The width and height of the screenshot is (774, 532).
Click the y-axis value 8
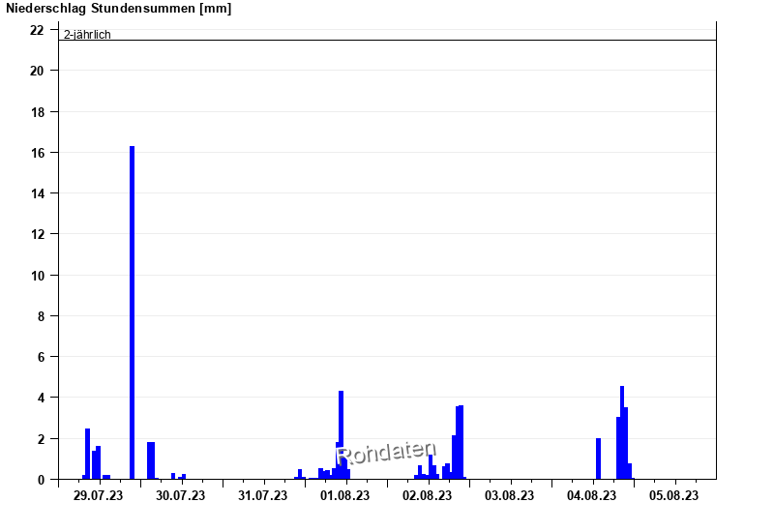[x=41, y=316]
